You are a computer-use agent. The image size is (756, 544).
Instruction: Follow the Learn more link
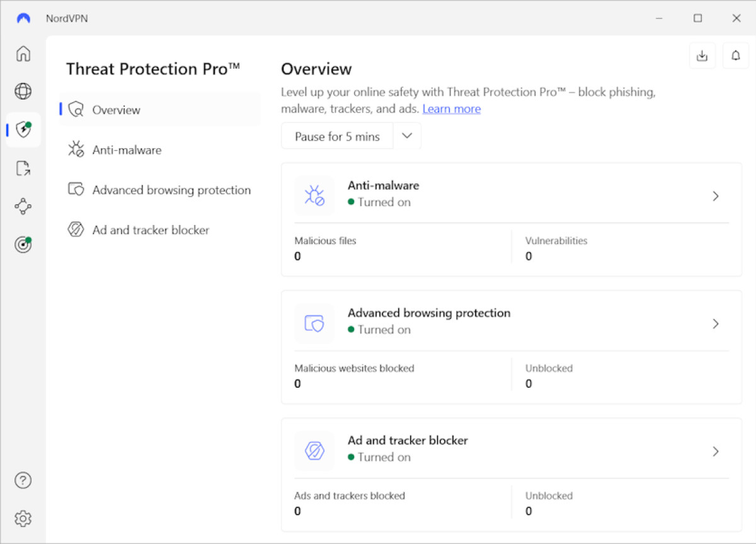[452, 109]
